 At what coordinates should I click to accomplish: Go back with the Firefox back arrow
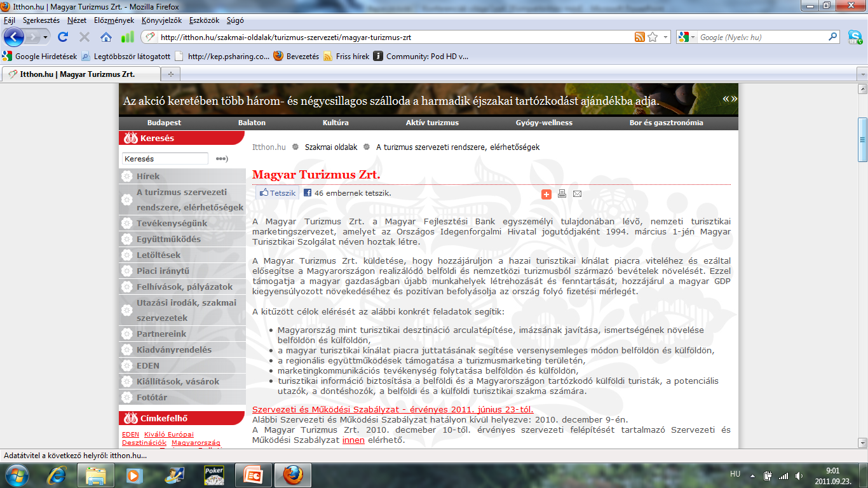(x=14, y=37)
